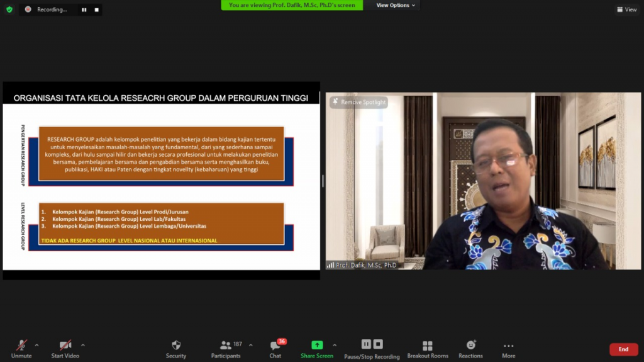Screen dimensions: 644x362
Task: Open video settings arrow beside Start Video
Action: [83, 345]
